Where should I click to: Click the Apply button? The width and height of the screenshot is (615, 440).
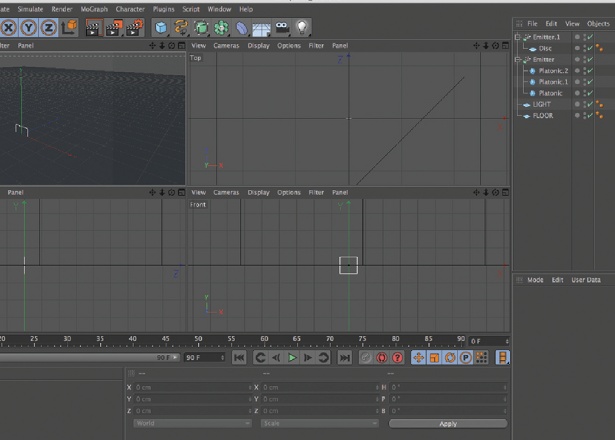click(448, 423)
